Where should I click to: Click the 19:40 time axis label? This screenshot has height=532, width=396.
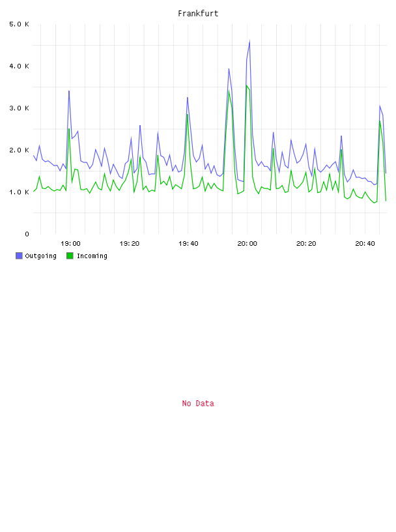pos(188,244)
